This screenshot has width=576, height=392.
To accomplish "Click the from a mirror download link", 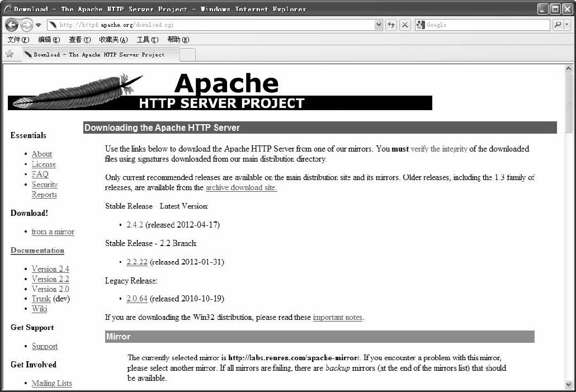I will 53,232.
